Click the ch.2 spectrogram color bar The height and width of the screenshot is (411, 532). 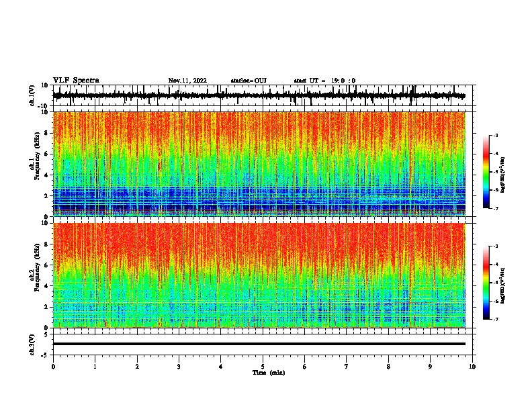(x=486, y=283)
